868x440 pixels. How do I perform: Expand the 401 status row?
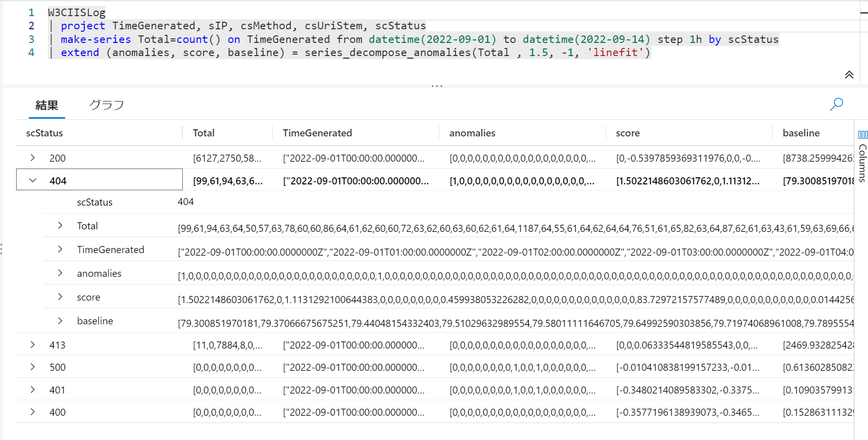point(33,389)
